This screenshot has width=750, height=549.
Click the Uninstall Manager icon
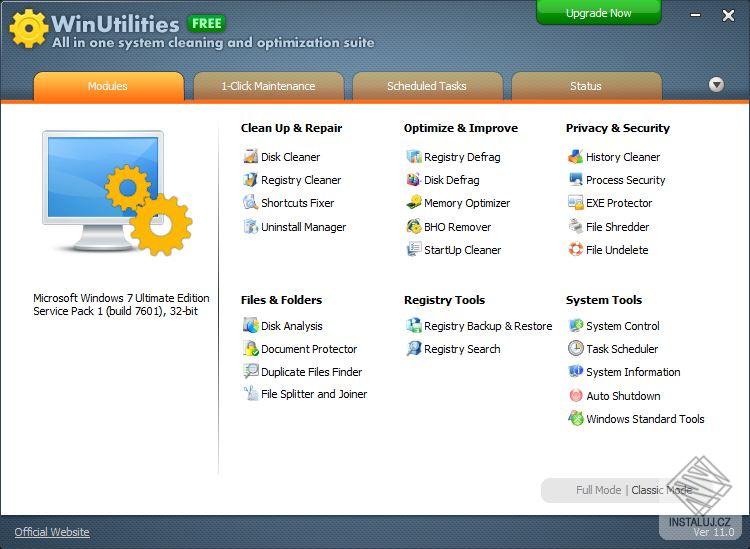251,227
